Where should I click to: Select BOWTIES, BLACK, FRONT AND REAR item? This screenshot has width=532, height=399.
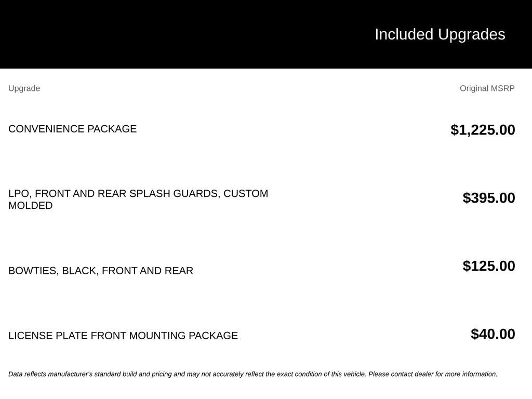coord(101,271)
